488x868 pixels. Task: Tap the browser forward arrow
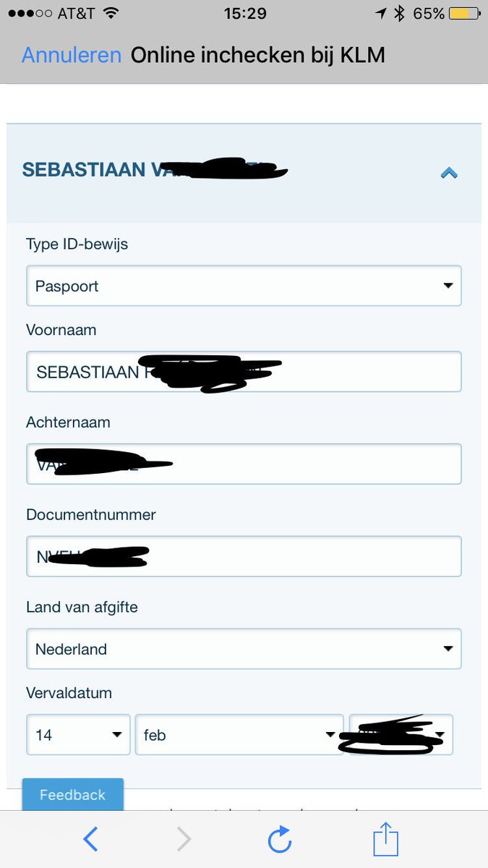pos(184,839)
